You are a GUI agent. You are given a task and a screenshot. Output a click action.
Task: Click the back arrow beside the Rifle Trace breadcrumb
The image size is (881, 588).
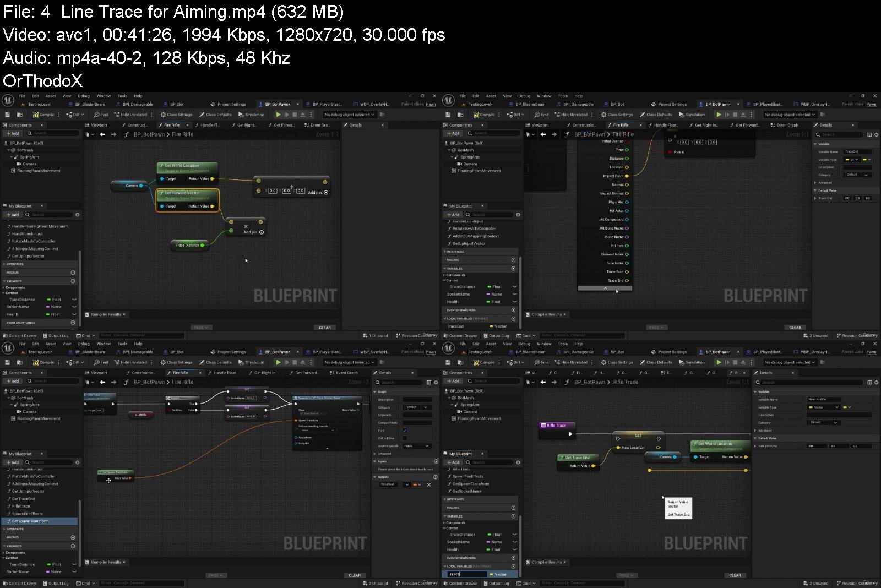click(x=543, y=382)
